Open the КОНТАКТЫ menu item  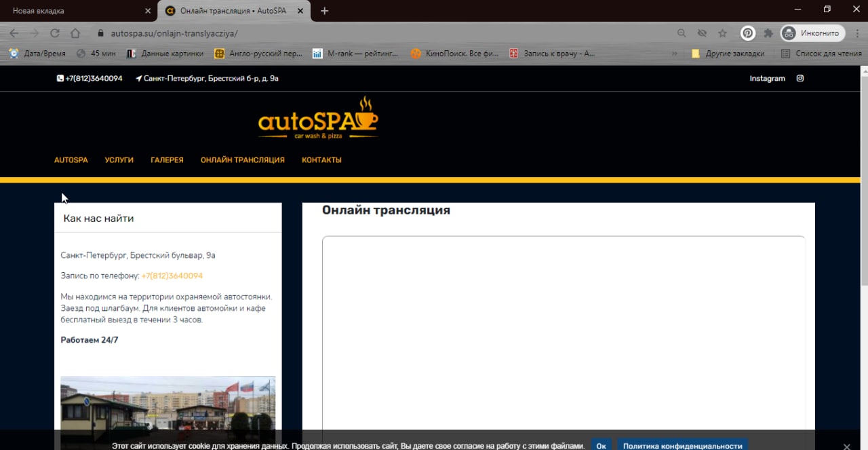[321, 160]
